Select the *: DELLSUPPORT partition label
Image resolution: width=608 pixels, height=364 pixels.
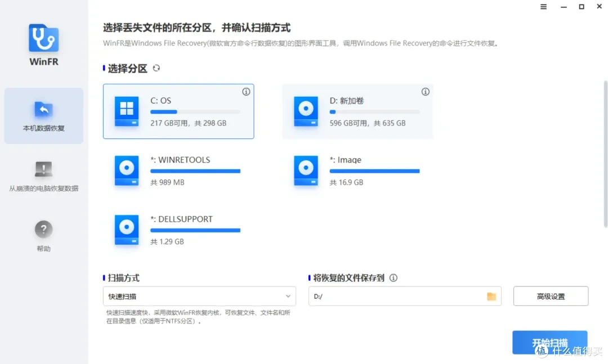point(182,219)
